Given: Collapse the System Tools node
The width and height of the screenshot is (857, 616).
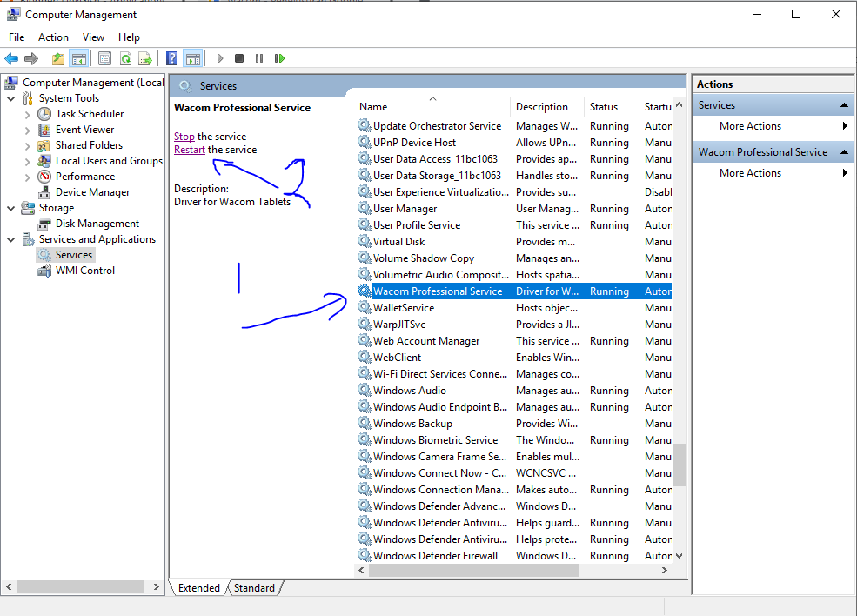Looking at the screenshot, I should [11, 98].
